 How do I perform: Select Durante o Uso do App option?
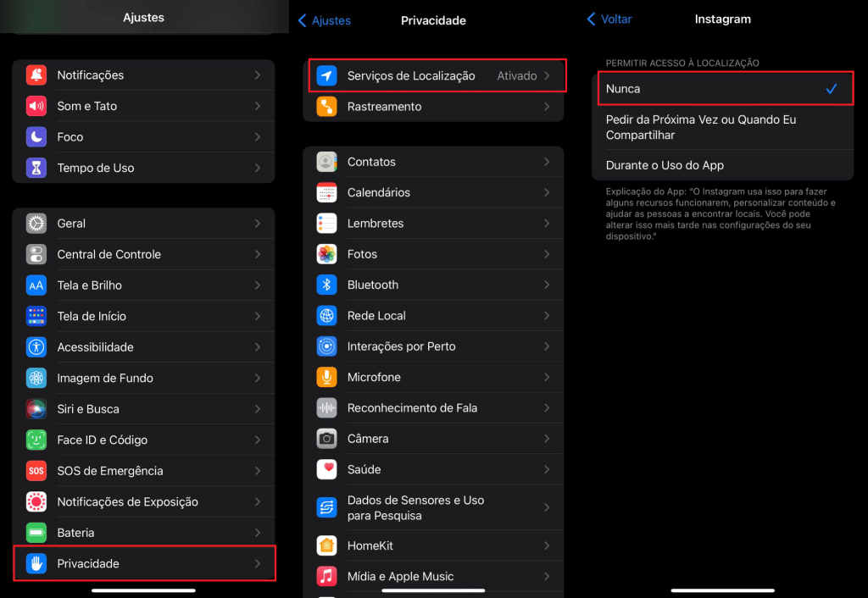click(x=722, y=165)
